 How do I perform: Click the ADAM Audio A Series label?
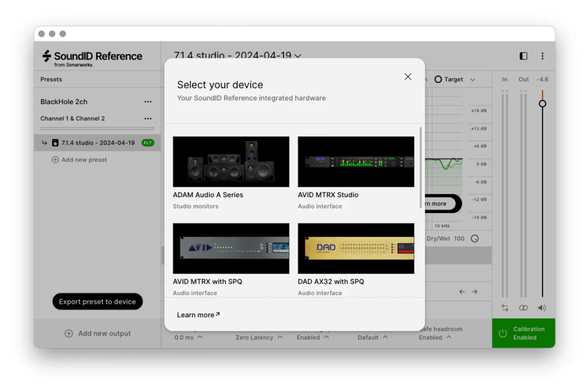208,195
